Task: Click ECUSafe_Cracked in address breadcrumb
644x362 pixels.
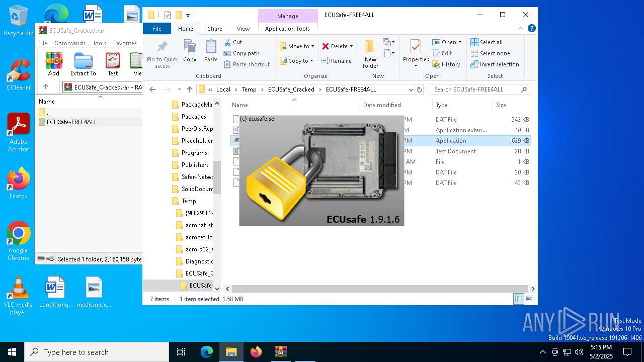Action: pyautogui.click(x=291, y=89)
